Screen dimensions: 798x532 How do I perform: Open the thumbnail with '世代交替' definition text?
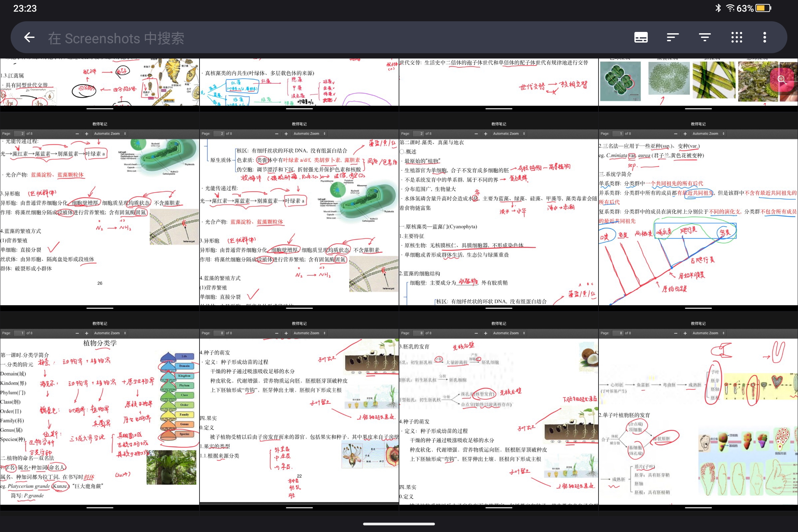point(499,85)
